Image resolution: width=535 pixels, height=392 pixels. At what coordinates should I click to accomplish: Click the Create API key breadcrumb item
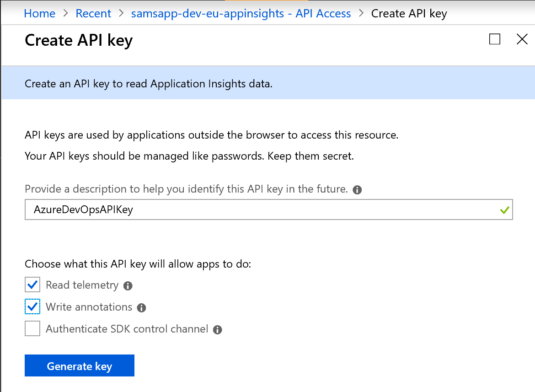pyautogui.click(x=409, y=14)
